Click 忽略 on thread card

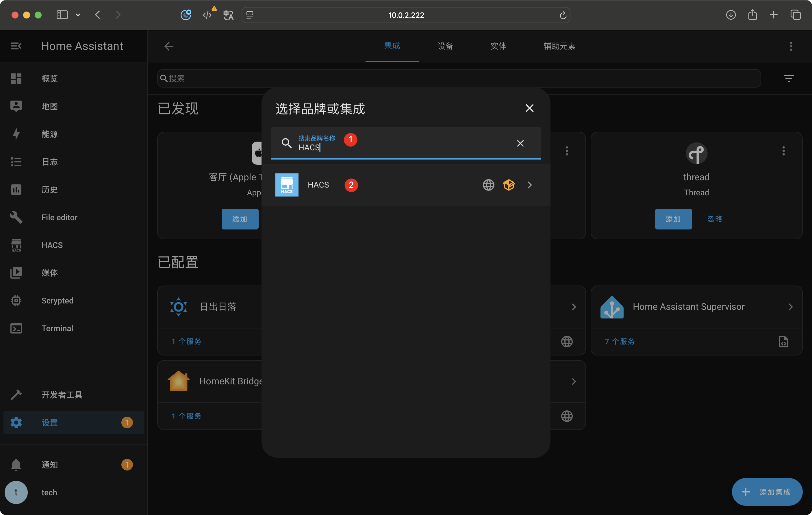[x=714, y=219]
